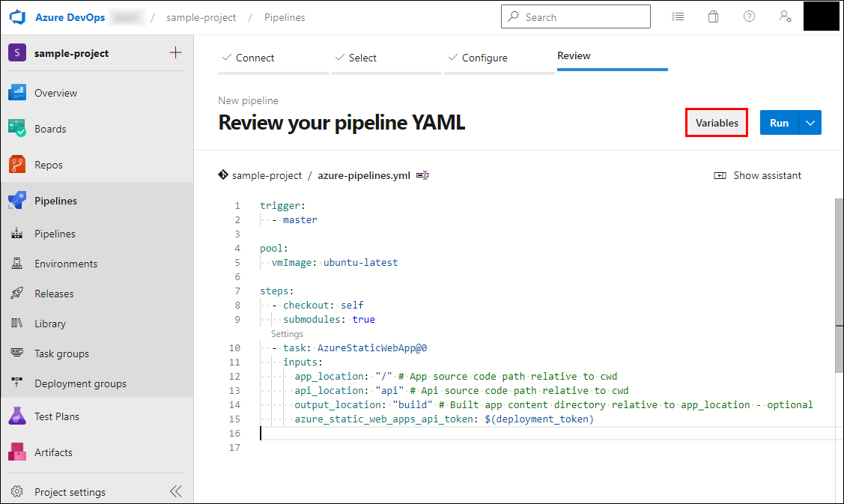Click the Azure DevOps logo icon
The width and height of the screenshot is (844, 504).
pyautogui.click(x=18, y=17)
